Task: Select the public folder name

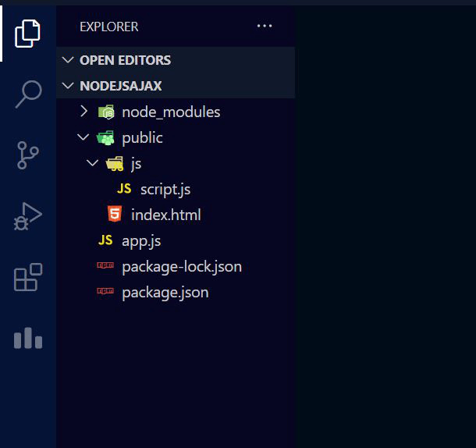Action: pyautogui.click(x=142, y=138)
